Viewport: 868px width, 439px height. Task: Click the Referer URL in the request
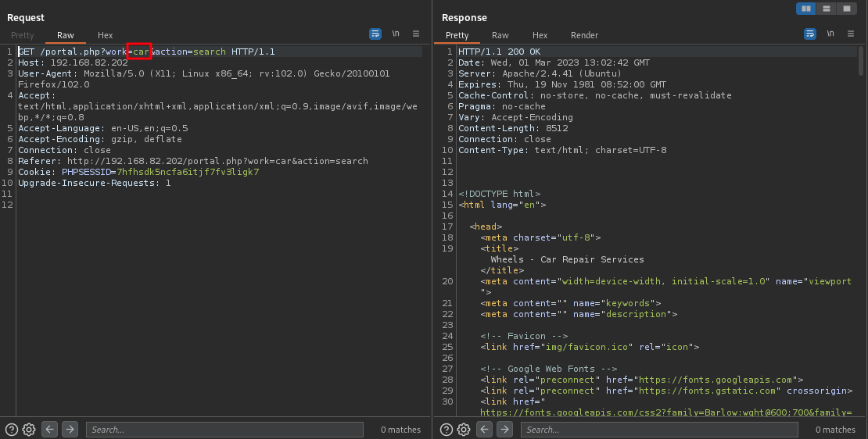click(x=217, y=161)
